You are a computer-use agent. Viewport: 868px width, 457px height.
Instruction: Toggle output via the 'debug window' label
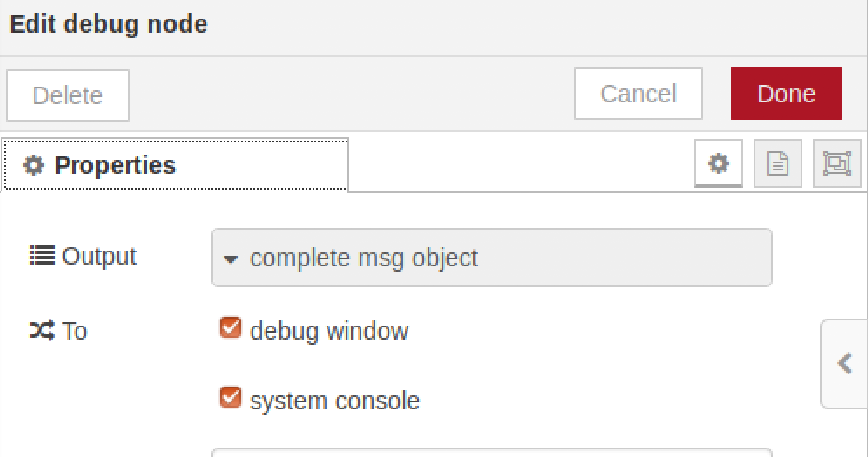329,331
